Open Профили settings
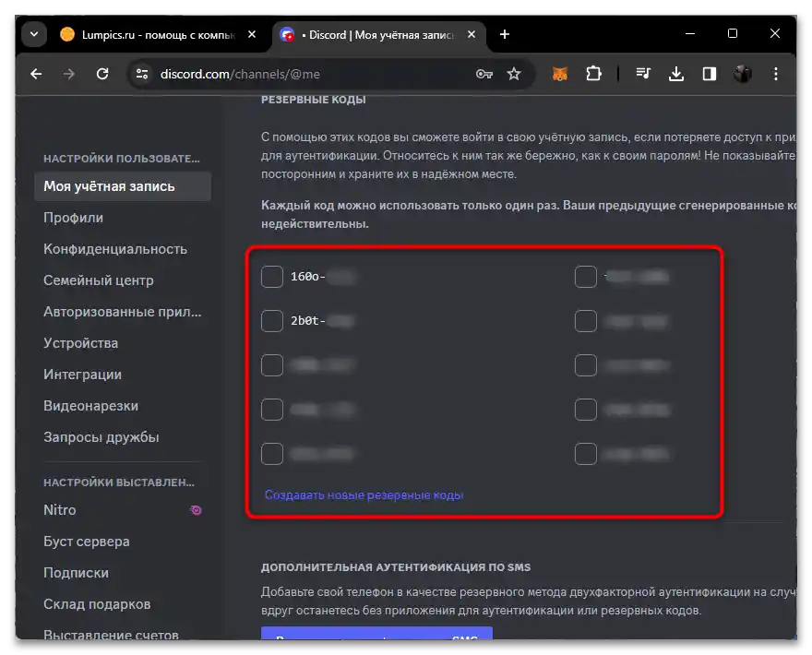 coord(123,218)
